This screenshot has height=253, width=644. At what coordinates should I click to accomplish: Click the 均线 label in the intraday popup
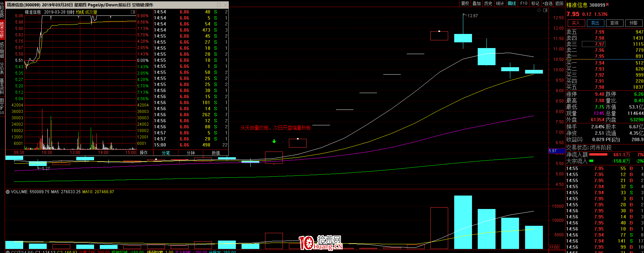[x=80, y=12]
